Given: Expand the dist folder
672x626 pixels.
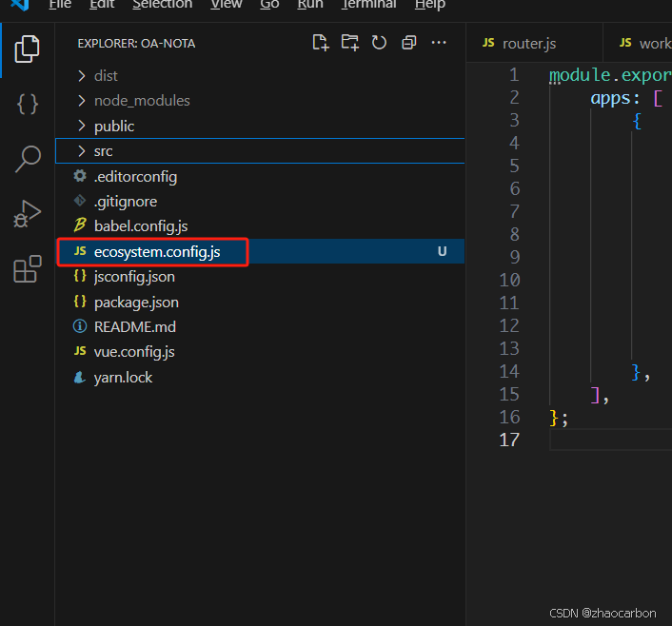Looking at the screenshot, I should pos(106,75).
